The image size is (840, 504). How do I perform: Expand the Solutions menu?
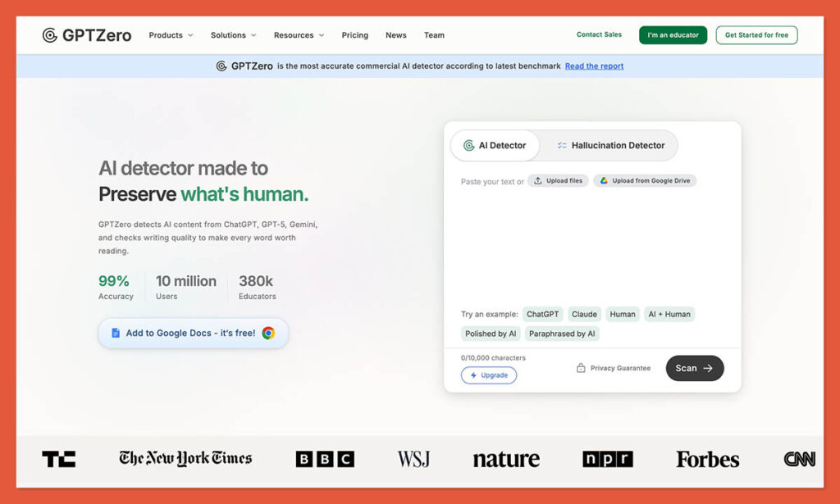pyautogui.click(x=233, y=35)
